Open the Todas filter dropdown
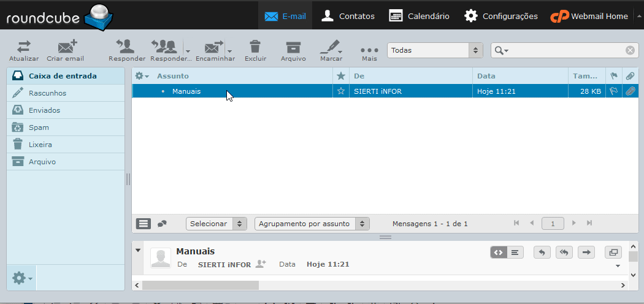The height and width of the screenshot is (304, 644). 435,50
